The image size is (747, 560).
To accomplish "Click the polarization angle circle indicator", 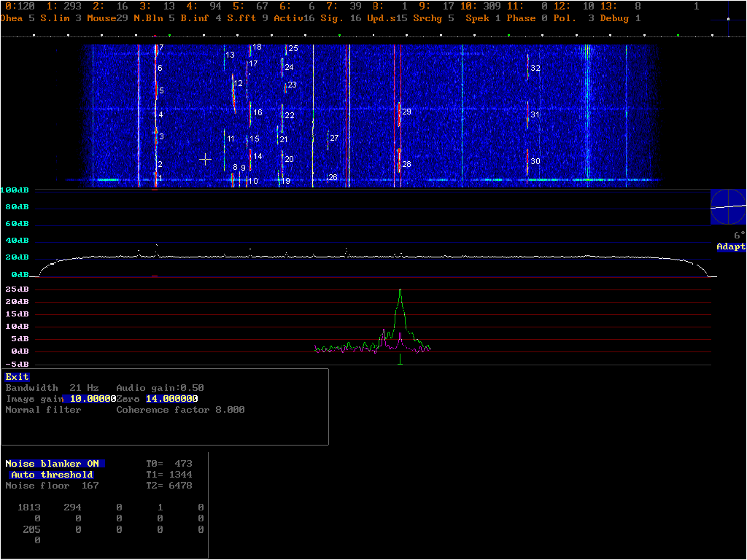I will pyautogui.click(x=728, y=206).
